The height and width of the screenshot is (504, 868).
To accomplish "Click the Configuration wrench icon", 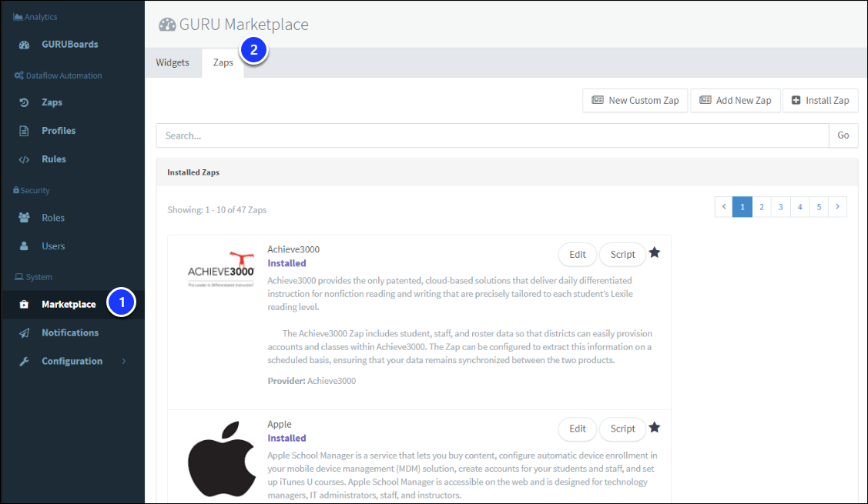I will coord(24,362).
